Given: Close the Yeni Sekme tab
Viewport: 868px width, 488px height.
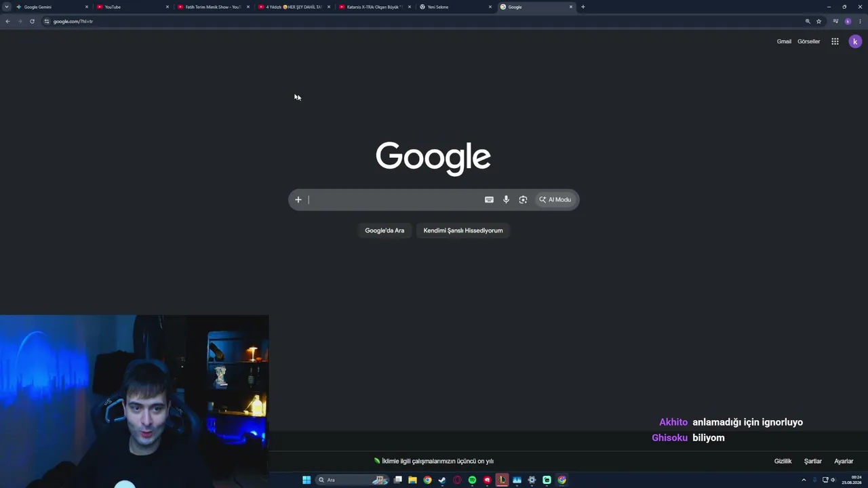Looking at the screenshot, I should (490, 7).
